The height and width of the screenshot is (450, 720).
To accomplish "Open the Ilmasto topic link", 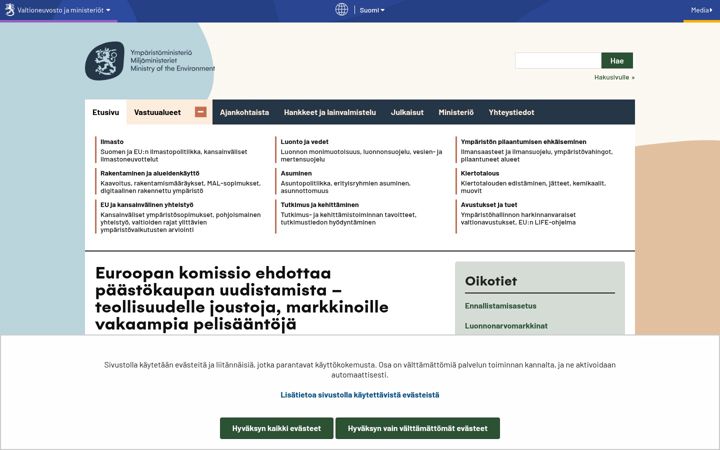I will pyautogui.click(x=112, y=142).
